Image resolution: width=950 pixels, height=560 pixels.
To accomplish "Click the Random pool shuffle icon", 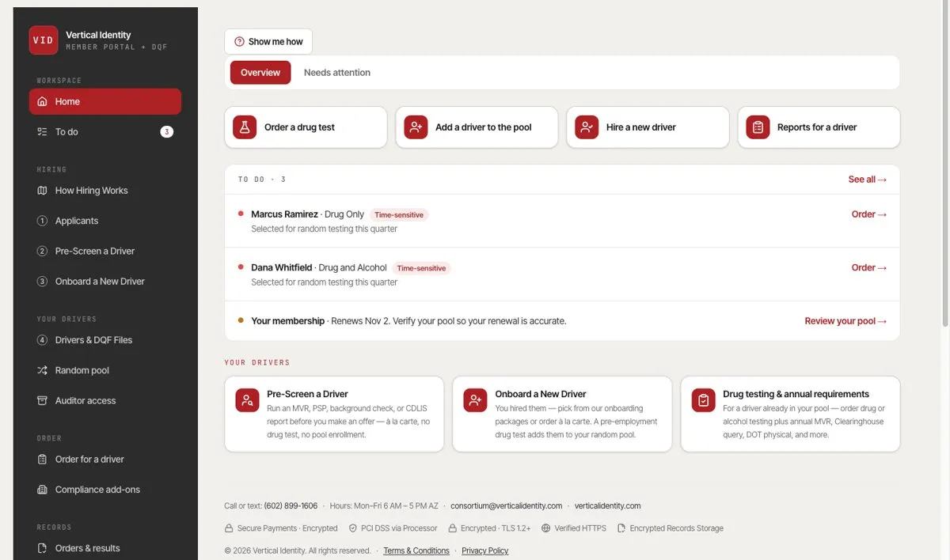I will [x=43, y=370].
